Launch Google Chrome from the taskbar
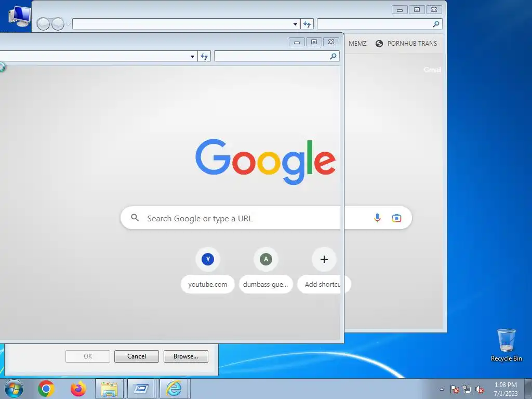 [46, 389]
